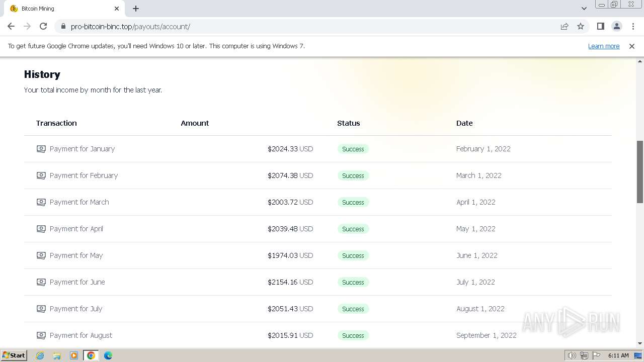644x362 pixels.
Task: Select the Chrome taskbar button
Action: 91,355
